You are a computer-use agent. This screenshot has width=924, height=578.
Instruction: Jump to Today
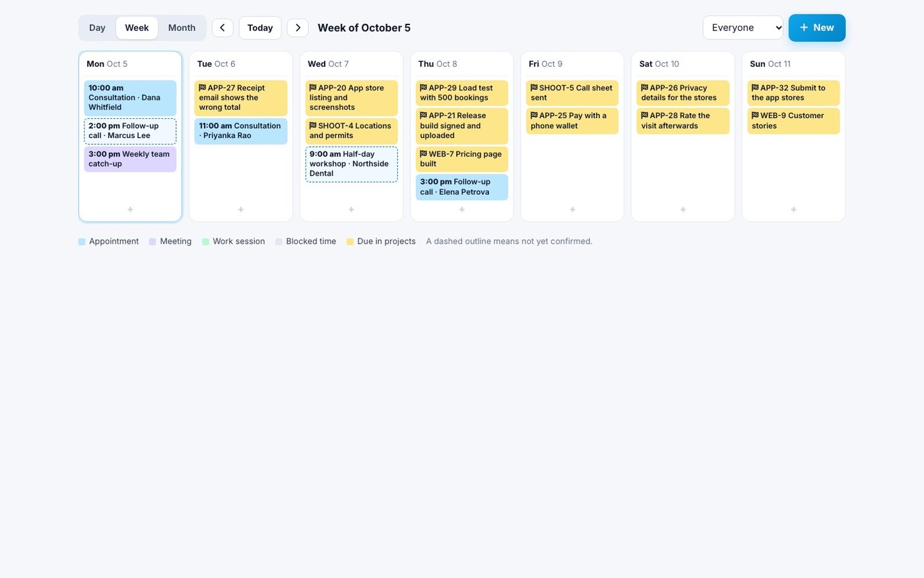click(260, 28)
